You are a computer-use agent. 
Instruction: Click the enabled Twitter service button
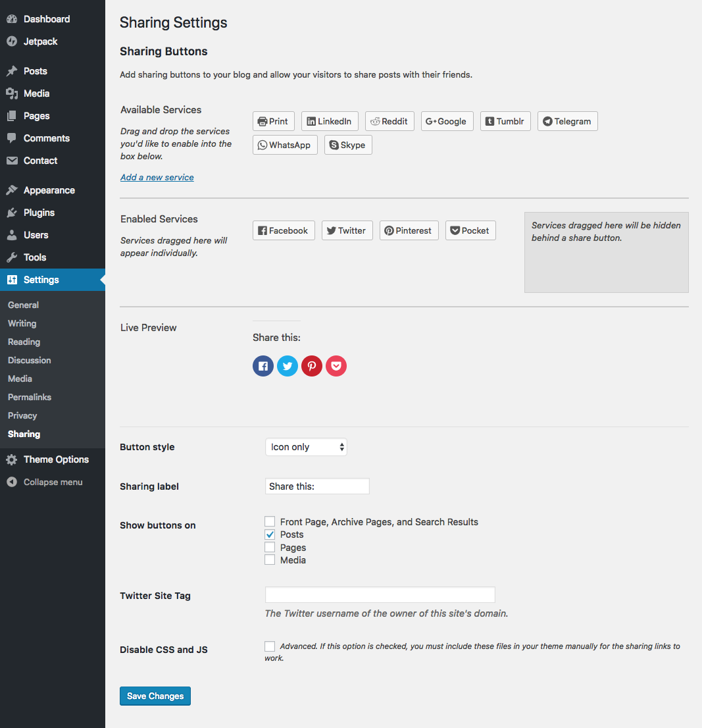pos(347,230)
